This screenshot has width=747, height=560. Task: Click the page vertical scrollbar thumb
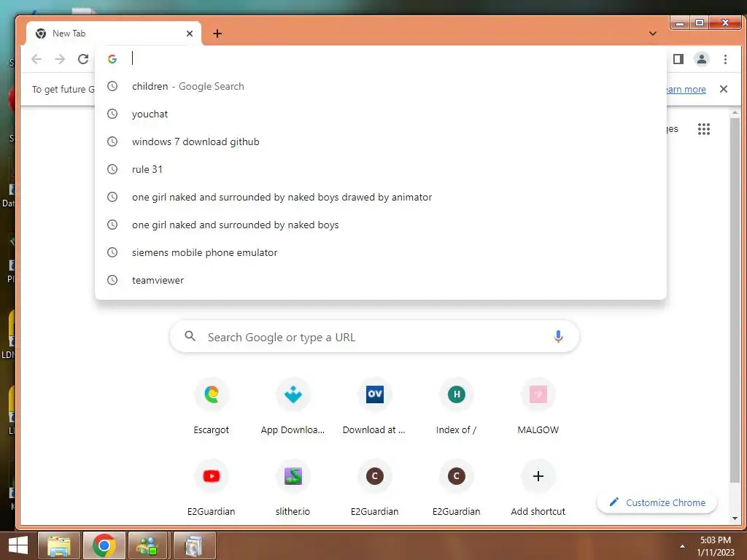coord(735,301)
